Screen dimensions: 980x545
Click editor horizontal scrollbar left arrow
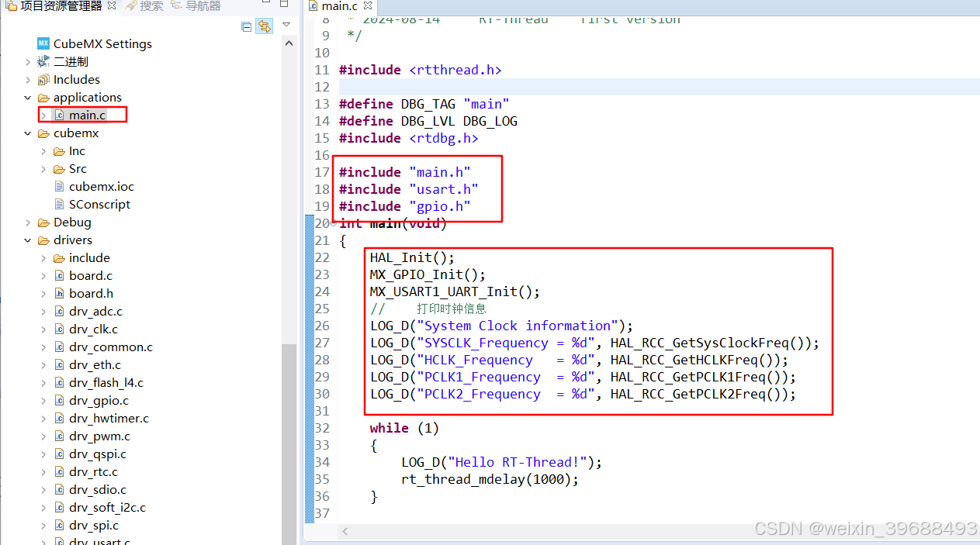(346, 532)
